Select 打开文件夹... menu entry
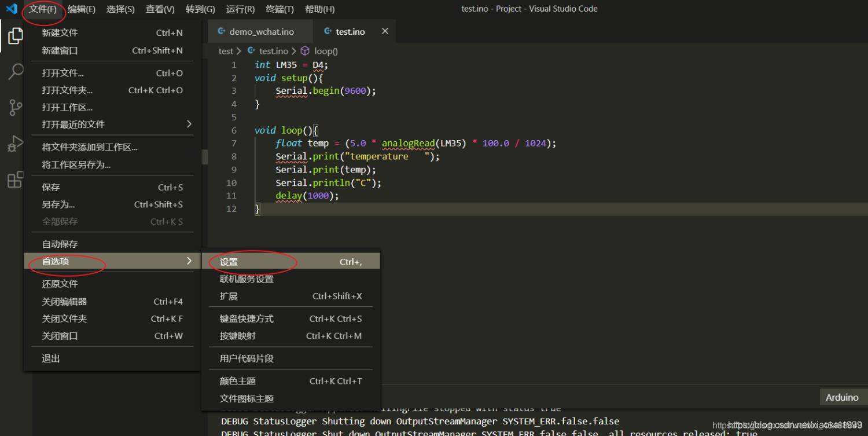Screen dimensions: 868x436 (112, 90)
